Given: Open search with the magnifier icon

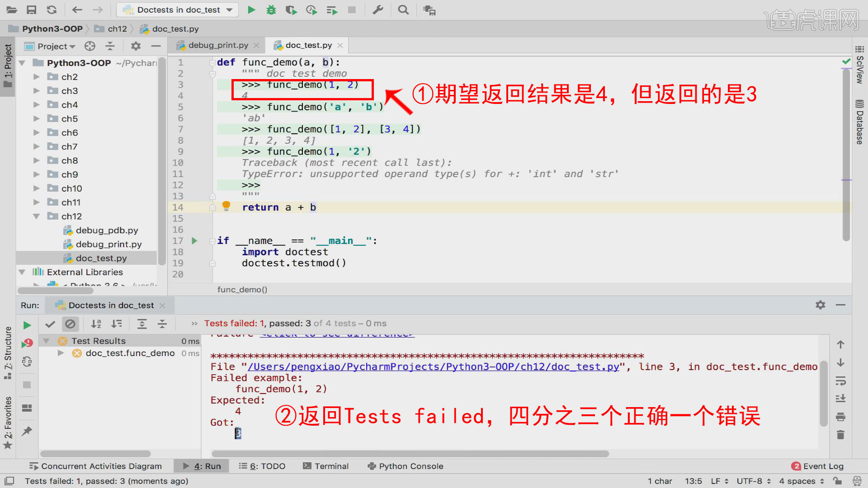Looking at the screenshot, I should [403, 9].
